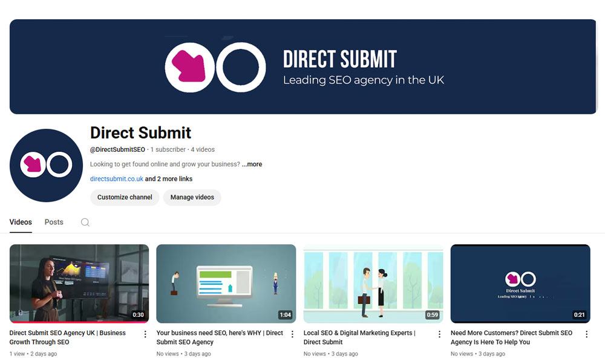Viewport: 605px width, 364px height.
Task: Click the 0:30 duration badge
Action: click(138, 314)
